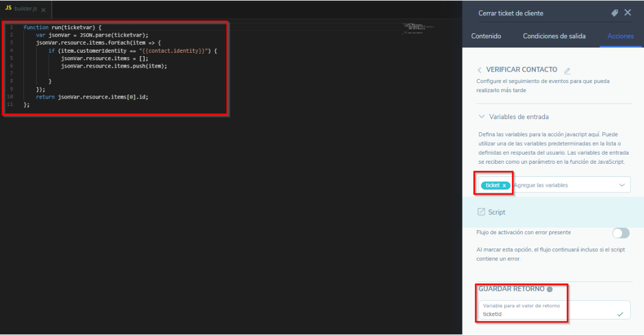Switch to the Contenido tab

click(486, 36)
